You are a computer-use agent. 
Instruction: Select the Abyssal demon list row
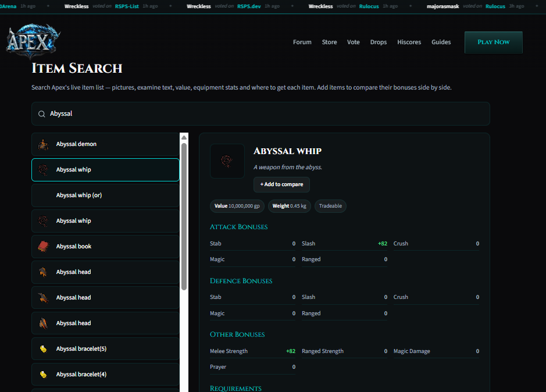105,144
